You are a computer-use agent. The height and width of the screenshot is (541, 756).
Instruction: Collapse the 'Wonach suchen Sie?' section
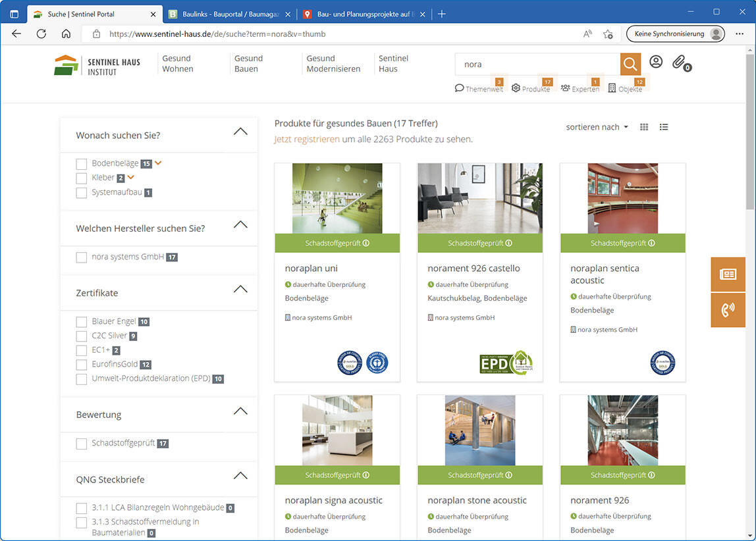pyautogui.click(x=240, y=132)
